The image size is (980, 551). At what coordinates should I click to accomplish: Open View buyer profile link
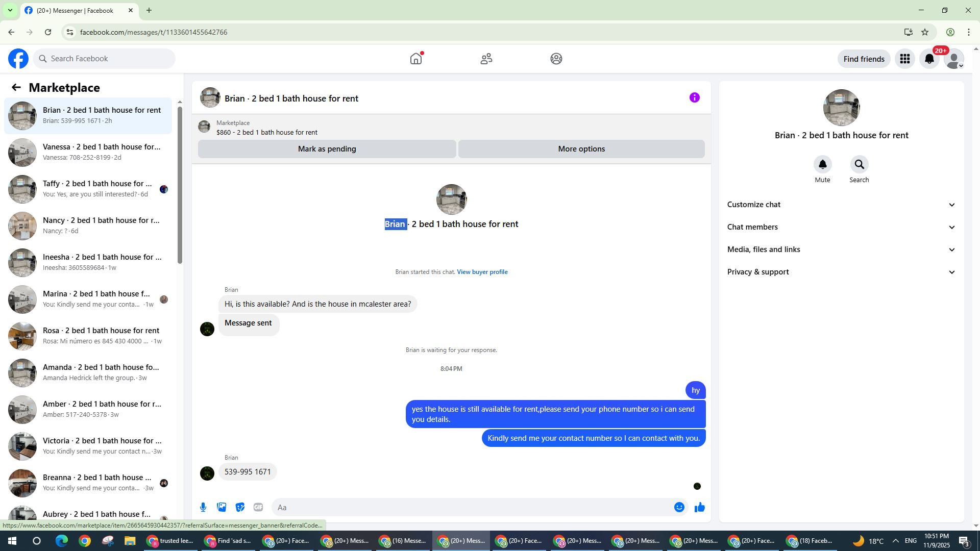pos(482,272)
